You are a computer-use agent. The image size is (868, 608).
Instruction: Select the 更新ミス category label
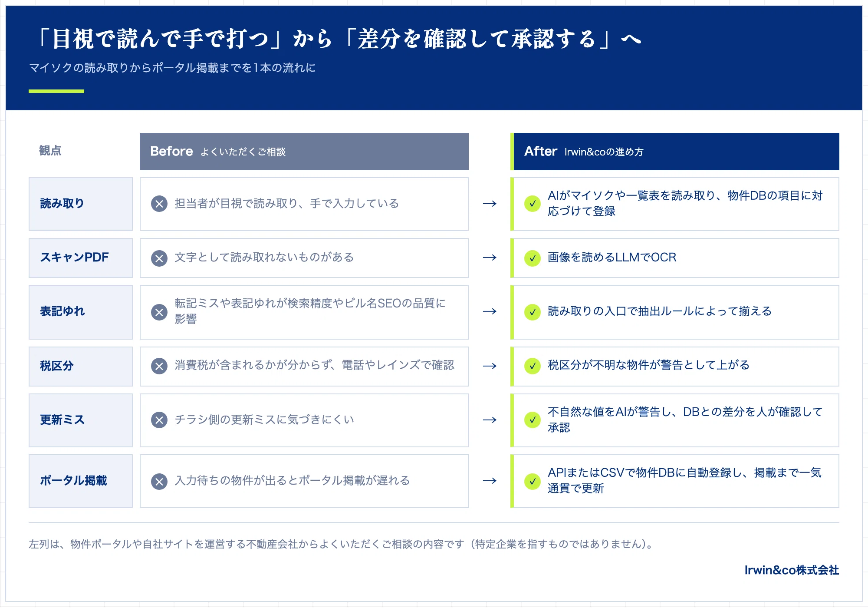pos(81,420)
